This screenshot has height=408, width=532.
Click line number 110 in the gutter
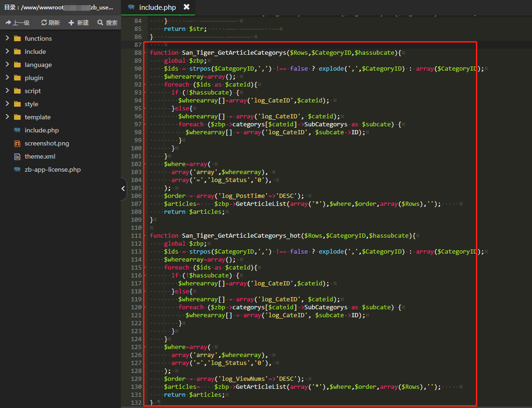point(137,227)
